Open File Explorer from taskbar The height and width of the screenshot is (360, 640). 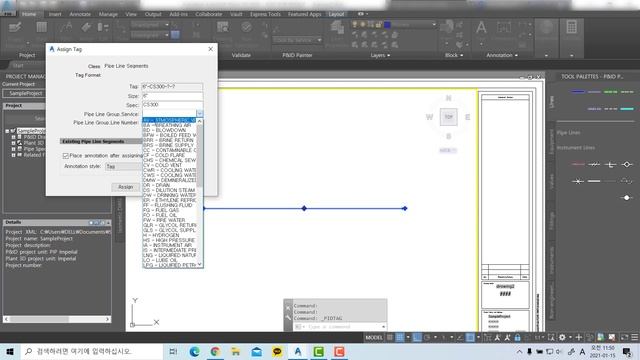tap(236, 351)
